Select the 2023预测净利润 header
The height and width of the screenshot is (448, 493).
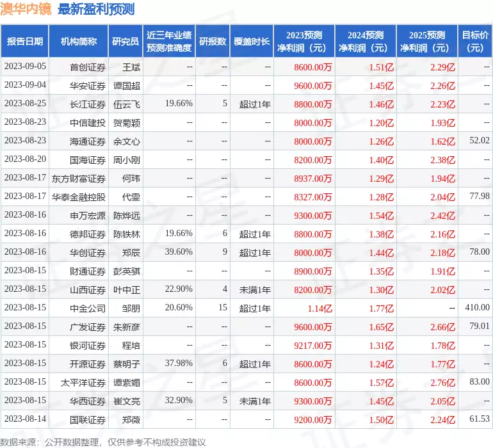coord(304,42)
